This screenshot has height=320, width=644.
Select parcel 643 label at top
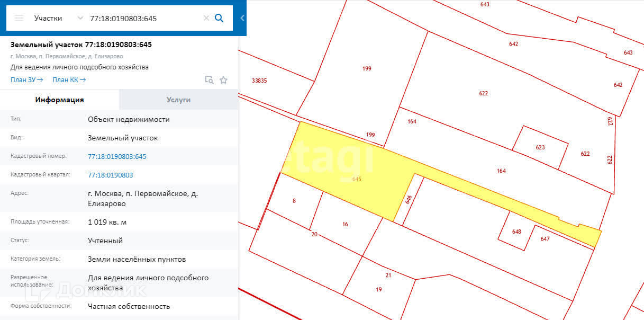(x=485, y=4)
